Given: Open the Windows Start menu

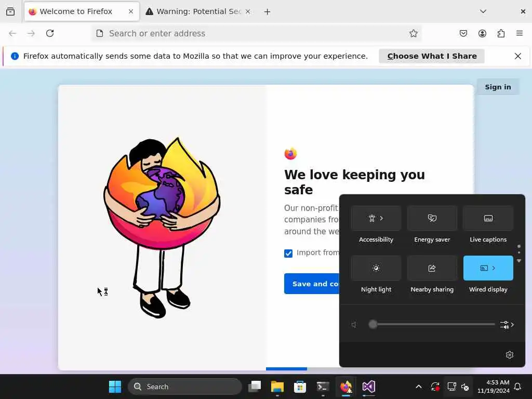Looking at the screenshot, I should pyautogui.click(x=115, y=387).
